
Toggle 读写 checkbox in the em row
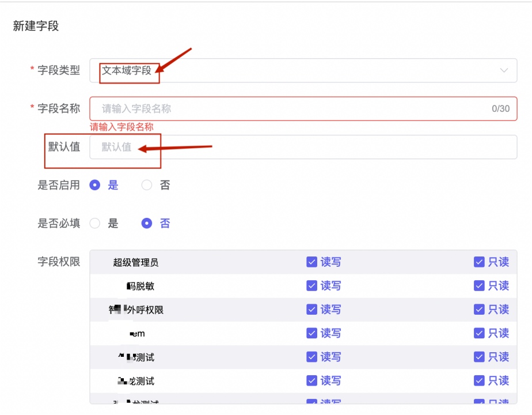(312, 333)
